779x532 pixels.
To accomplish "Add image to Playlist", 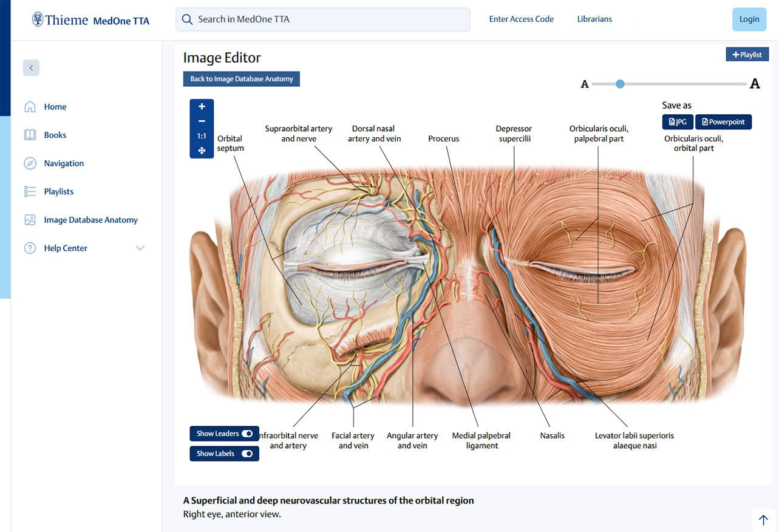I will click(747, 55).
